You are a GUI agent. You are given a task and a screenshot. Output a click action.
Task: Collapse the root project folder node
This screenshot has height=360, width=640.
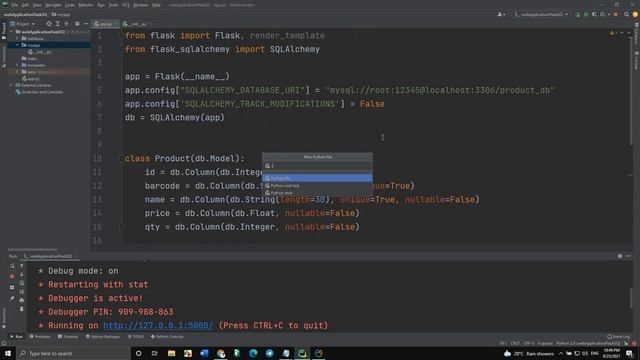click(x=12, y=32)
